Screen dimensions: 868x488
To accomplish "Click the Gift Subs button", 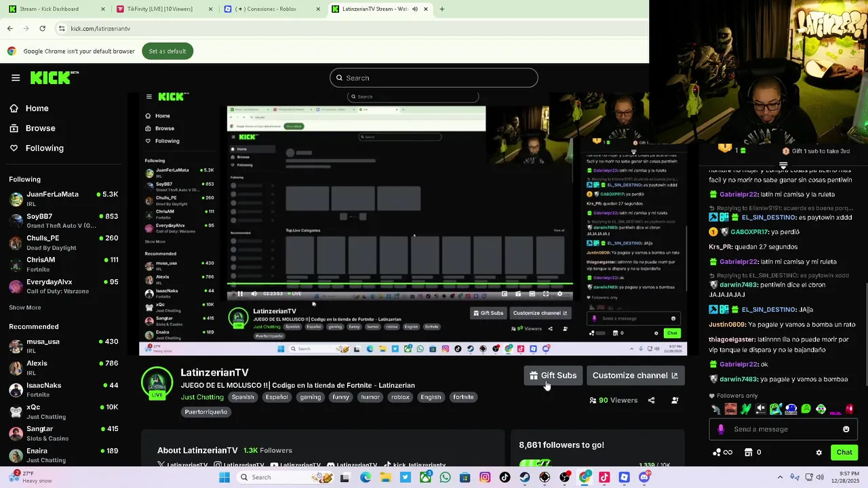I will [x=553, y=375].
